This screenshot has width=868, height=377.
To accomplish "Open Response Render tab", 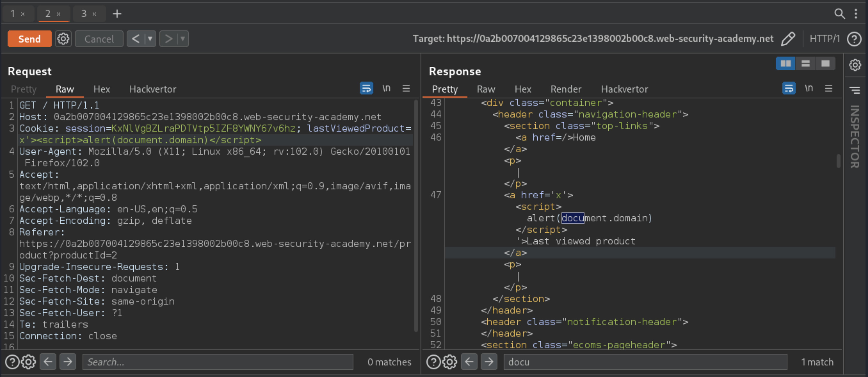I will pyautogui.click(x=566, y=89).
